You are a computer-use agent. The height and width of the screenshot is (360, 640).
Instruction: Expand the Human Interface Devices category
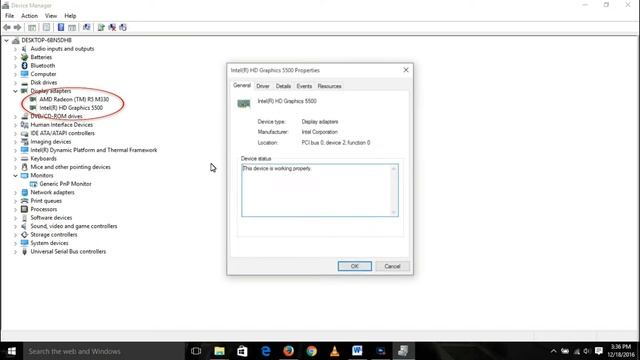click(x=15, y=125)
